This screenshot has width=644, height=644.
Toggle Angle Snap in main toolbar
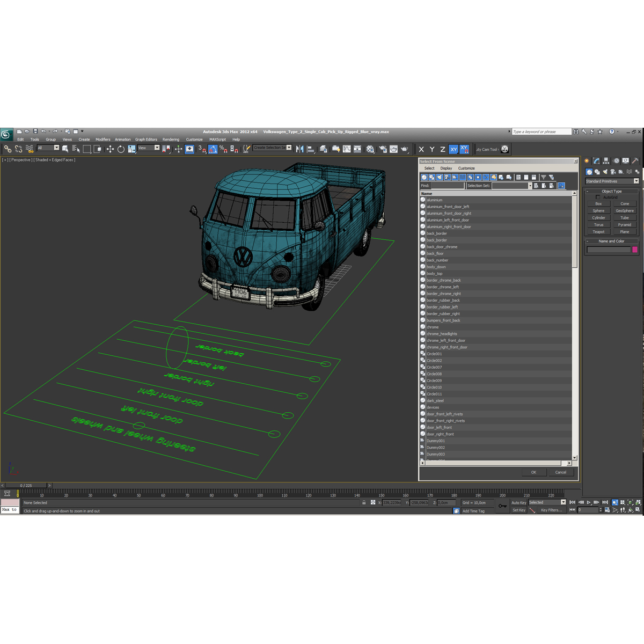tap(213, 149)
